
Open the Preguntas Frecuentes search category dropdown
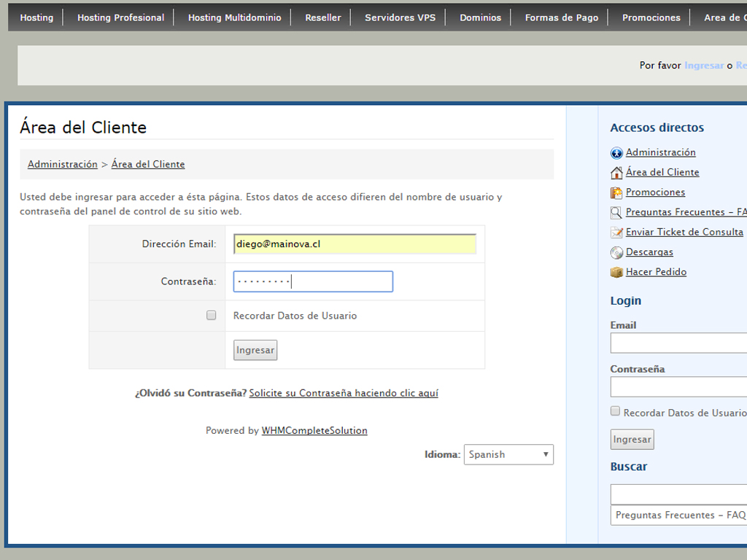tap(678, 516)
